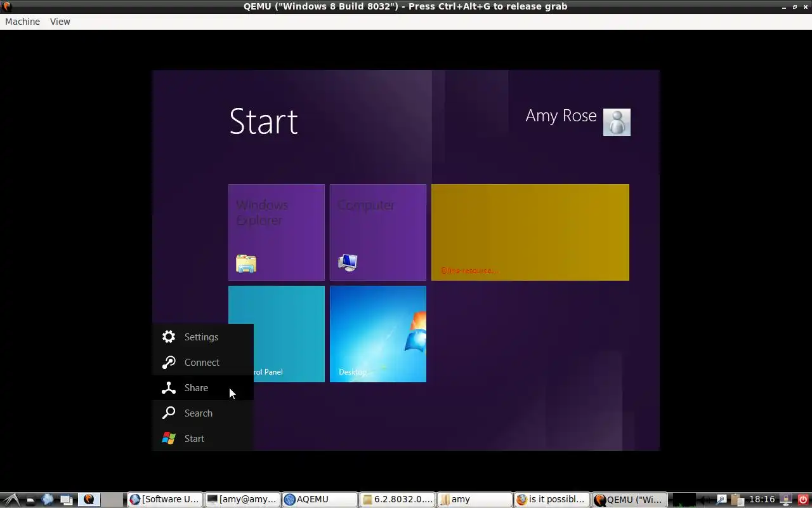Click the Amy Rose user name
Screen dimensions: 812x508
561,116
